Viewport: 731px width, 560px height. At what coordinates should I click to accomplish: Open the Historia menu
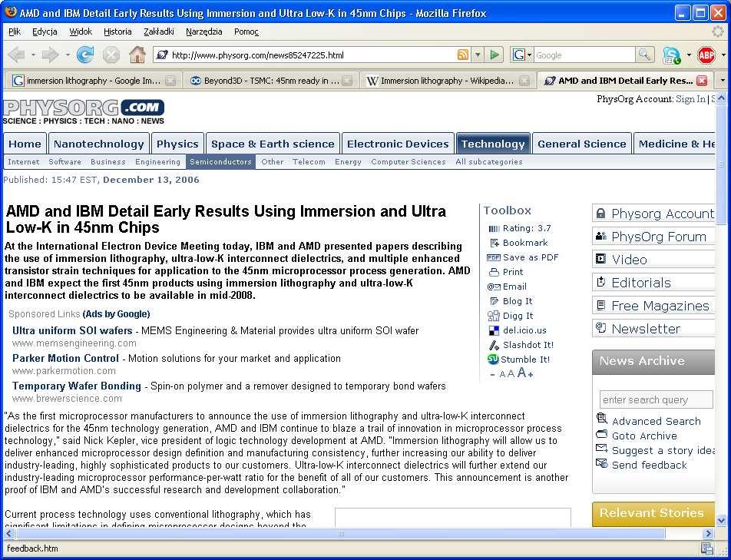coord(117,31)
